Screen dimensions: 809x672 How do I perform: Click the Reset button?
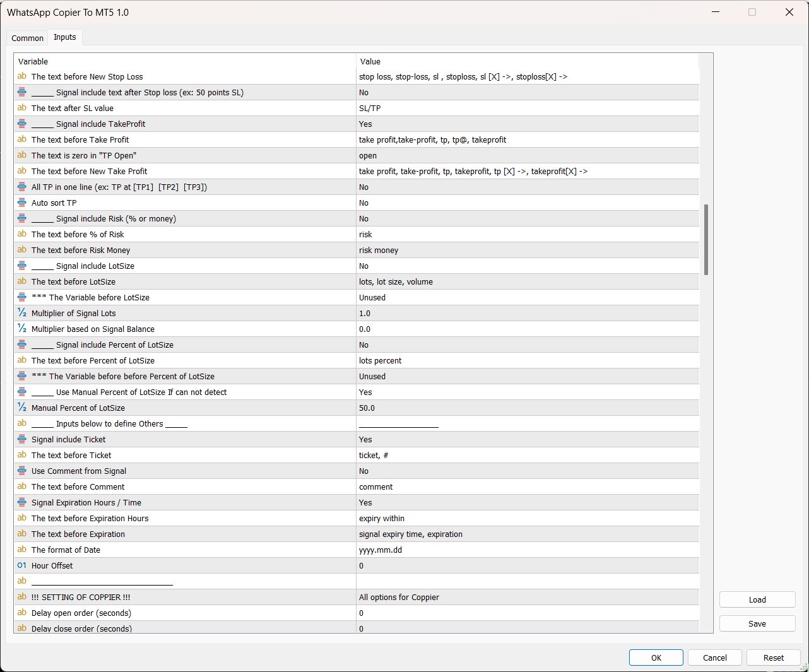tap(774, 657)
